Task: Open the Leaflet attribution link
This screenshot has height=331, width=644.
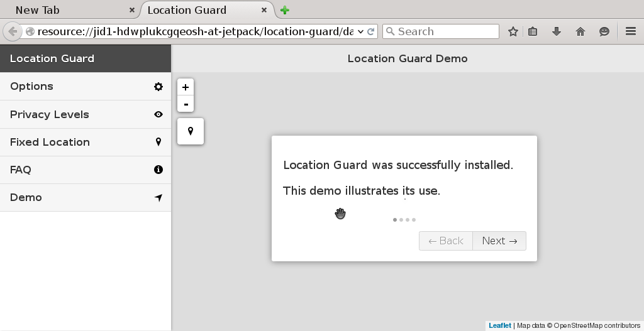Action: tap(500, 326)
